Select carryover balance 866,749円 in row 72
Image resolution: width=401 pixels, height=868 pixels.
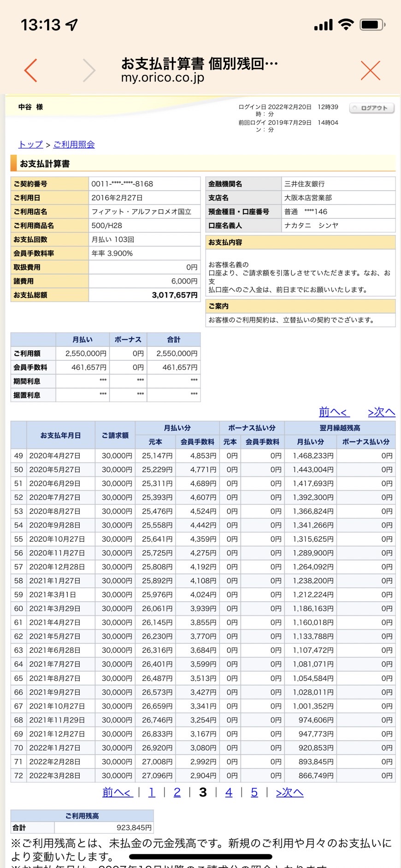coord(316,775)
